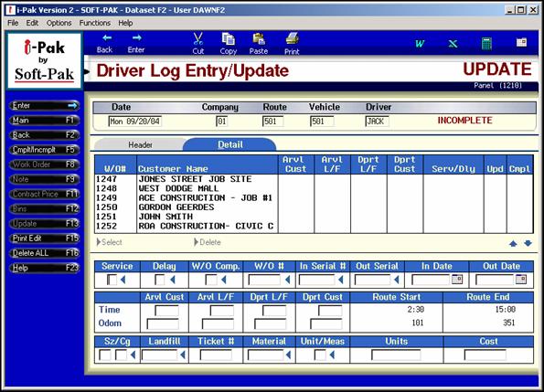Click the Help F23 sidebar button
Viewport: 544px width, 392px height.
point(45,268)
